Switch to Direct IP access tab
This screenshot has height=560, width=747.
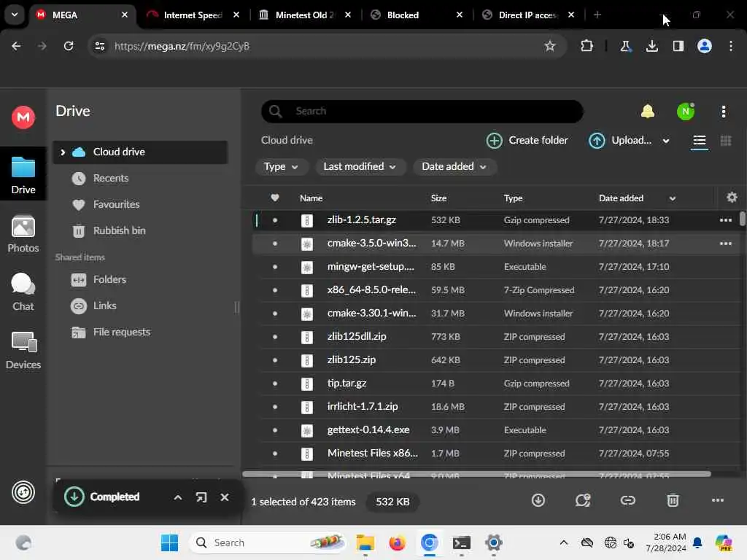[527, 15]
